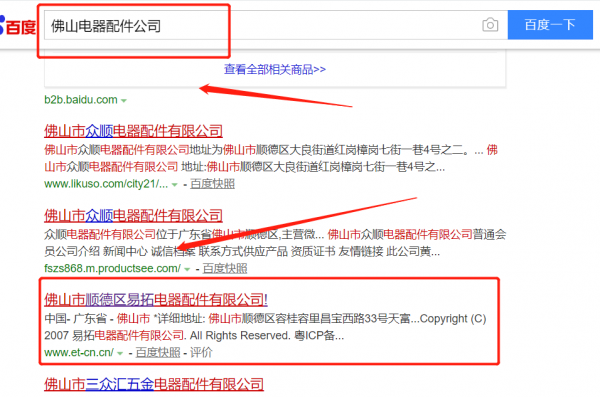Image resolution: width=600 pixels, height=397 pixels.
Task: Open 百度快照 for the productsee.com result
Action: click(x=225, y=268)
